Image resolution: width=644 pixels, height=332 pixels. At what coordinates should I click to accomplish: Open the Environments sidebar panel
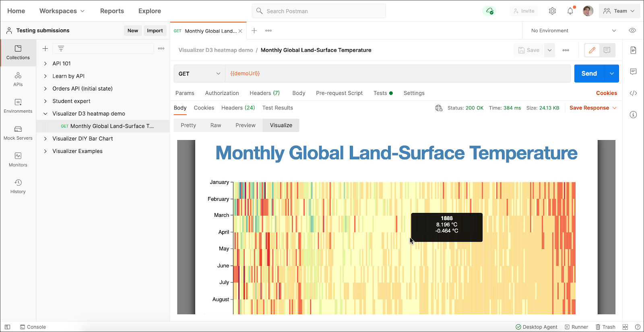18,106
